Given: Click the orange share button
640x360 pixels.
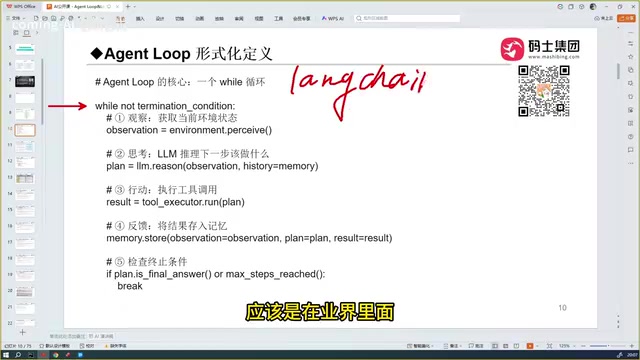Looking at the screenshot, I should [627, 18].
